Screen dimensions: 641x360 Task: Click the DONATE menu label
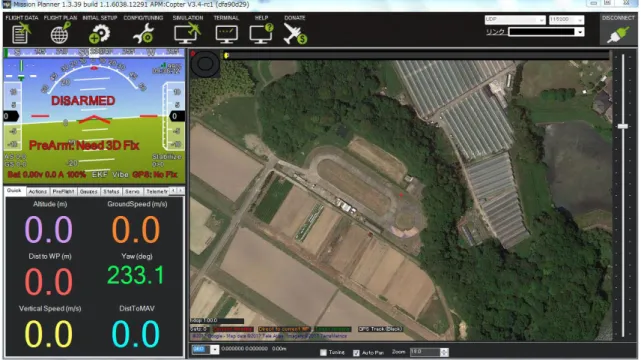click(x=295, y=18)
